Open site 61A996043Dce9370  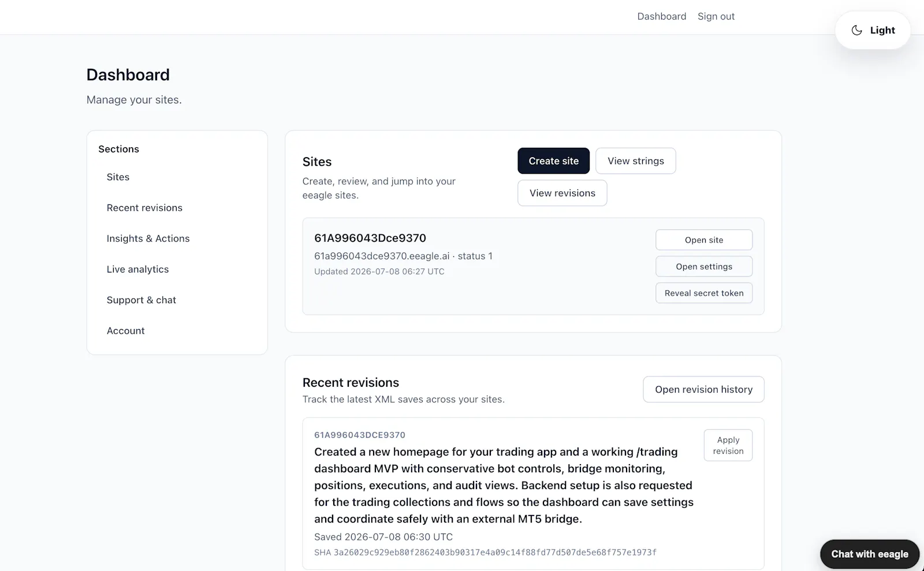703,240
